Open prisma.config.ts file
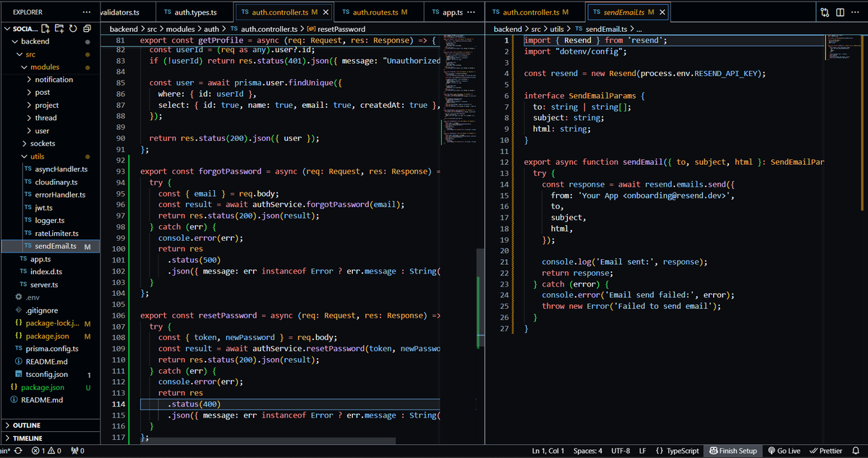Screen dimensions: 868x458 pyautogui.click(x=51, y=349)
